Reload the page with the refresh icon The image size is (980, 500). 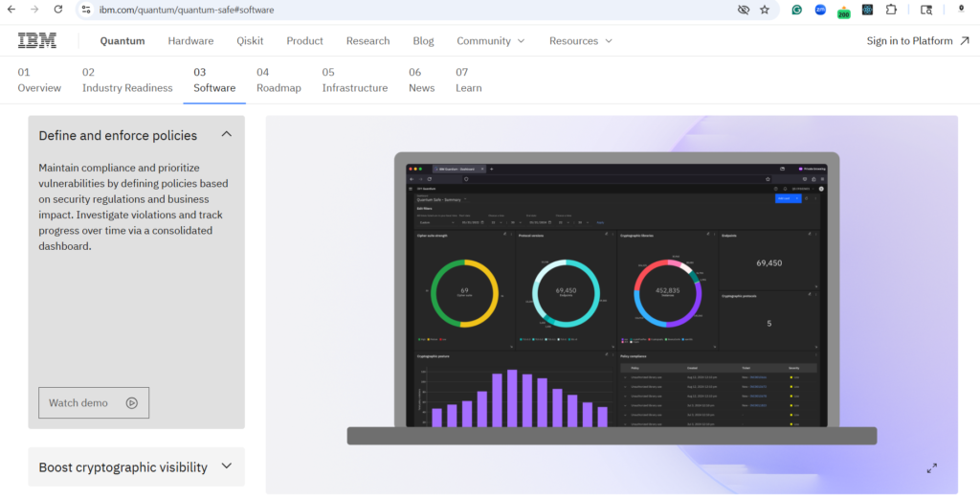(x=58, y=10)
